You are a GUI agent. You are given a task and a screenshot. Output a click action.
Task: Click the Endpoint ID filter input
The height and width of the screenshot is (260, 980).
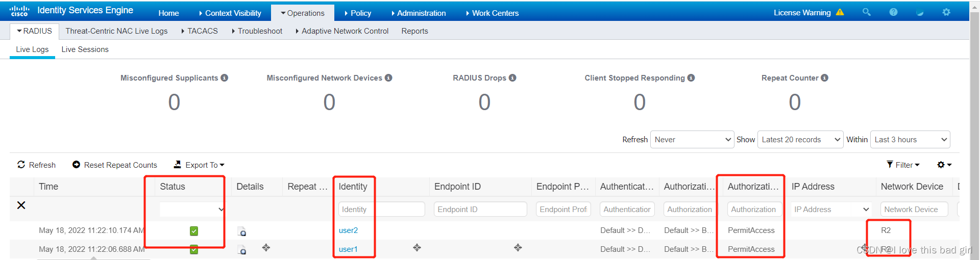pos(480,209)
